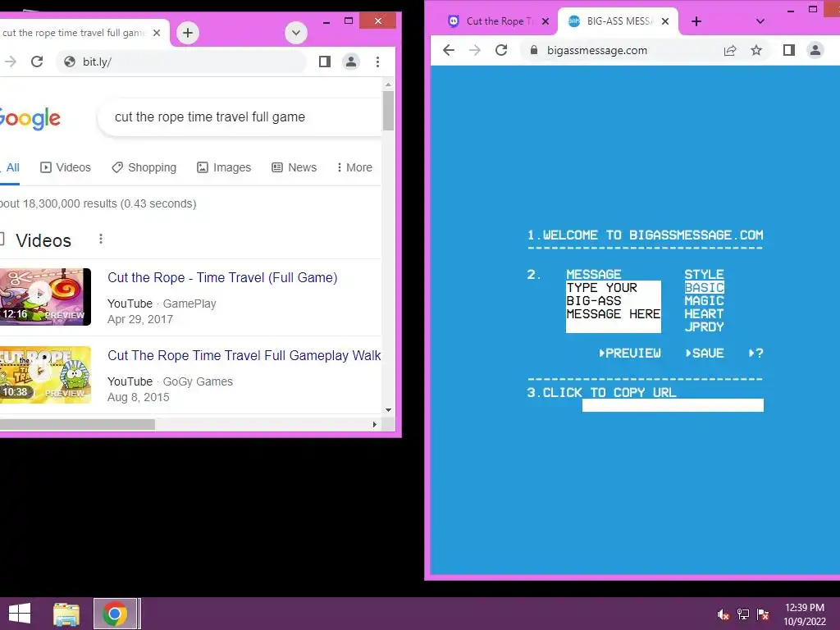Open Chrome three-dot menu in Google search window
Screen dimensions: 840x630
point(377,62)
